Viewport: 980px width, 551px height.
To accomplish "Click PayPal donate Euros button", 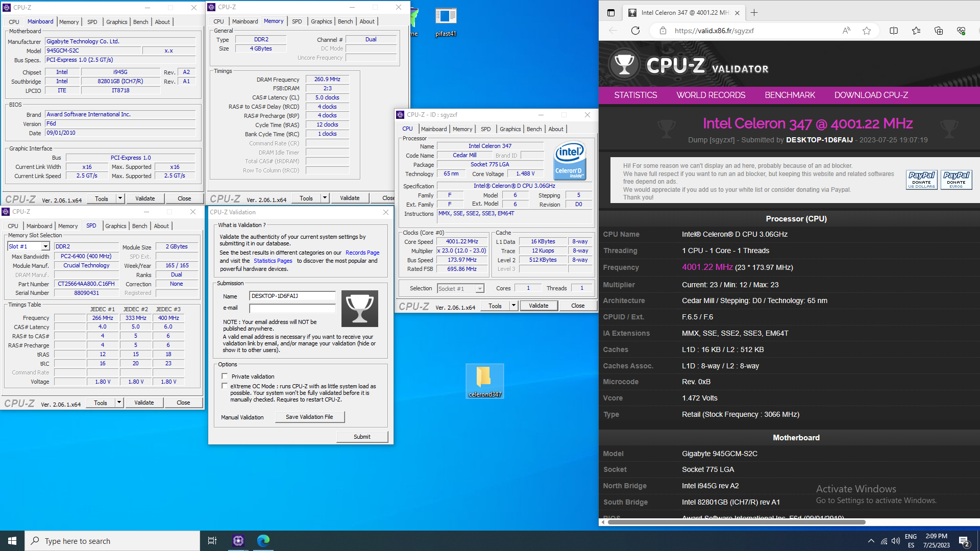I will [956, 180].
